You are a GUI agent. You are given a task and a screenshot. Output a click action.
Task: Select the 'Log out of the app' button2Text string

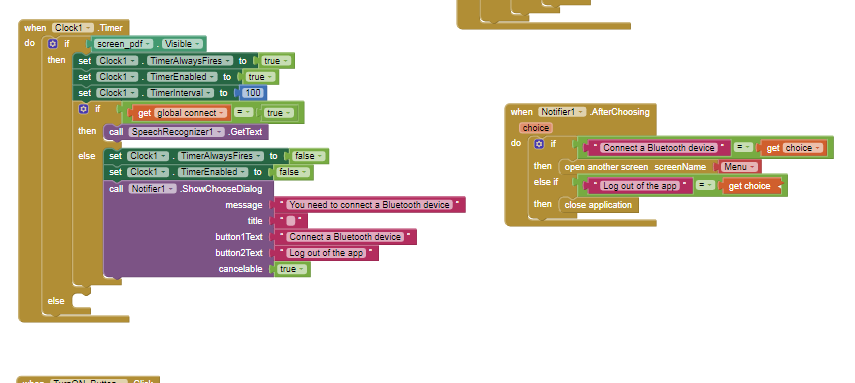pos(326,253)
